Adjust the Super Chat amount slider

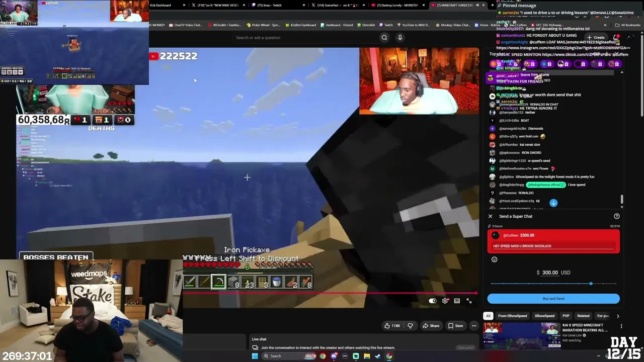pos(591,284)
